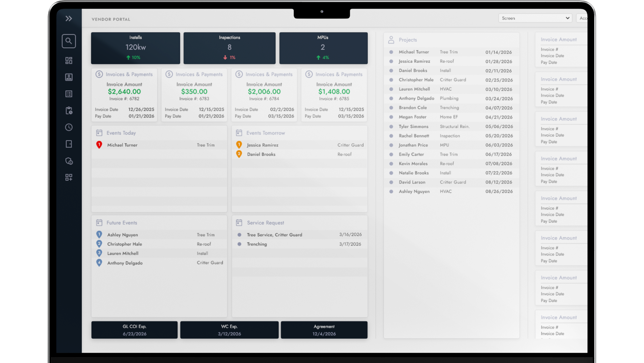
Task: Open the clipboard with clock icon
Action: click(x=69, y=111)
